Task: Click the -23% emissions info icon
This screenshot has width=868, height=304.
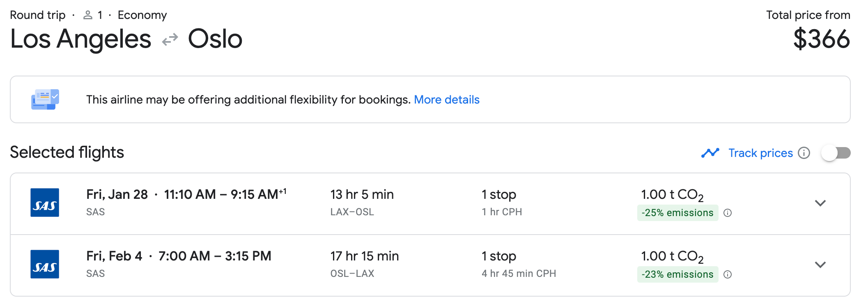Action: tap(728, 274)
